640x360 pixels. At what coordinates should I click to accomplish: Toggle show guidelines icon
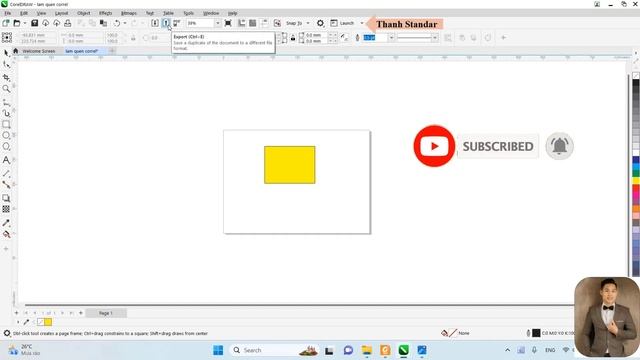[264, 23]
